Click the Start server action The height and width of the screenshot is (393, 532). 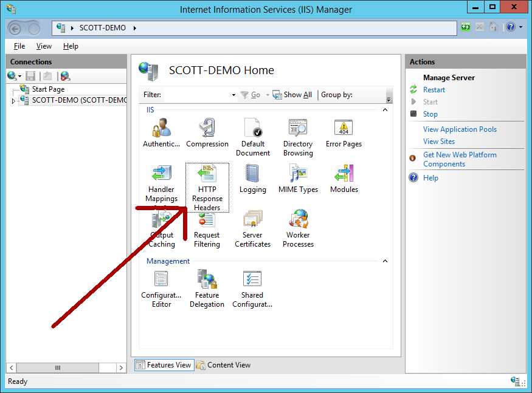430,102
